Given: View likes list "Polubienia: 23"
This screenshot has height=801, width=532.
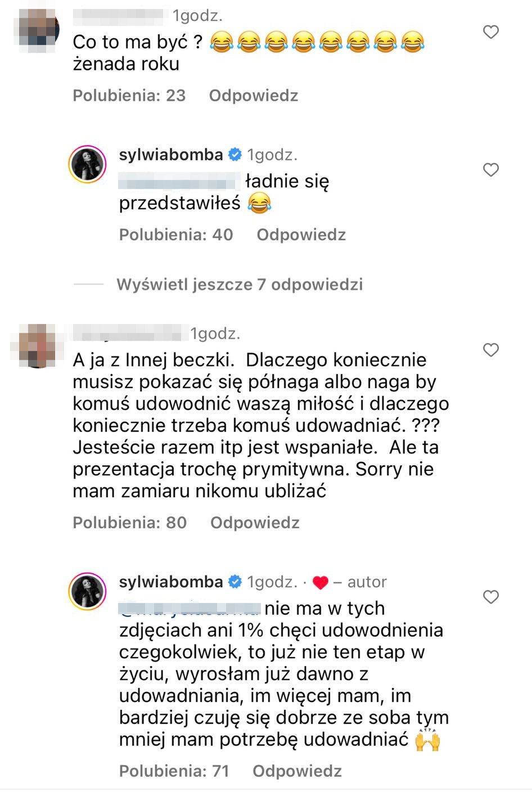Looking at the screenshot, I should [129, 96].
